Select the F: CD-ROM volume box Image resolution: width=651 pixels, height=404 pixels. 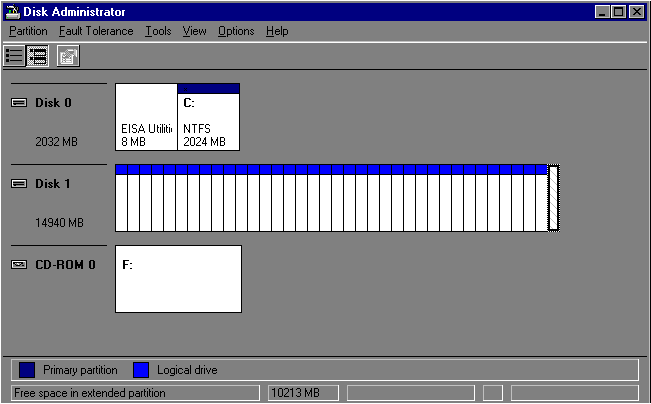[179, 279]
